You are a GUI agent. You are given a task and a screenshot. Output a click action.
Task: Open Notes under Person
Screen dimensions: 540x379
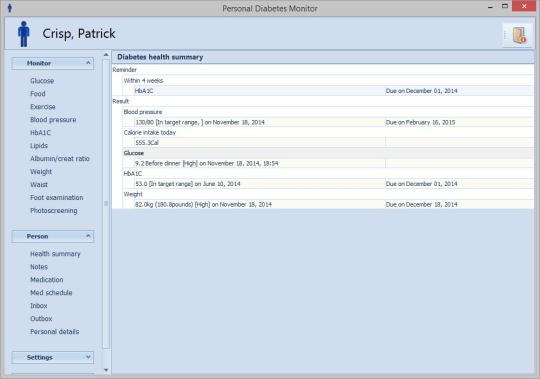coord(39,267)
